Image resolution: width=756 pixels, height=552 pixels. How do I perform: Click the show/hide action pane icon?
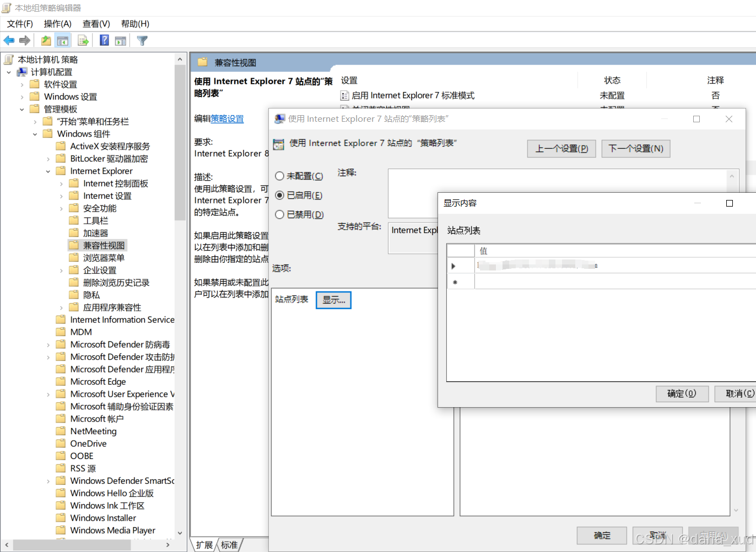point(121,40)
